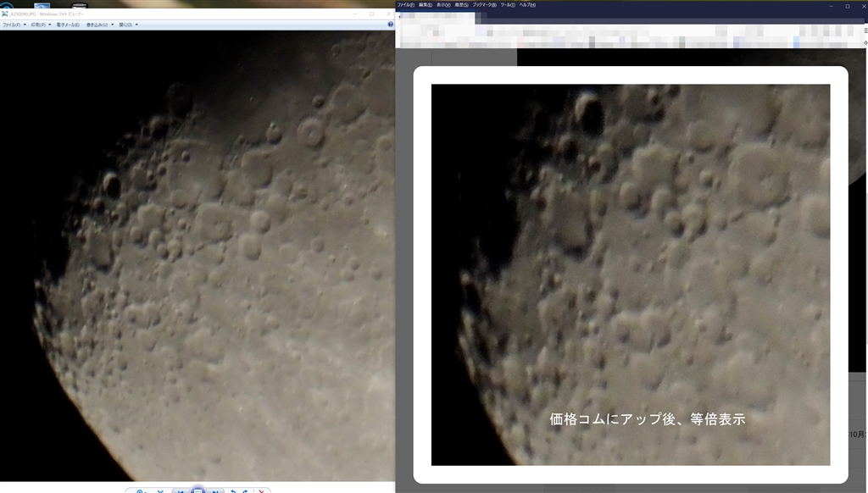Open the browser 履歴(S) menu
The height and width of the screenshot is (493, 868).
462,5
